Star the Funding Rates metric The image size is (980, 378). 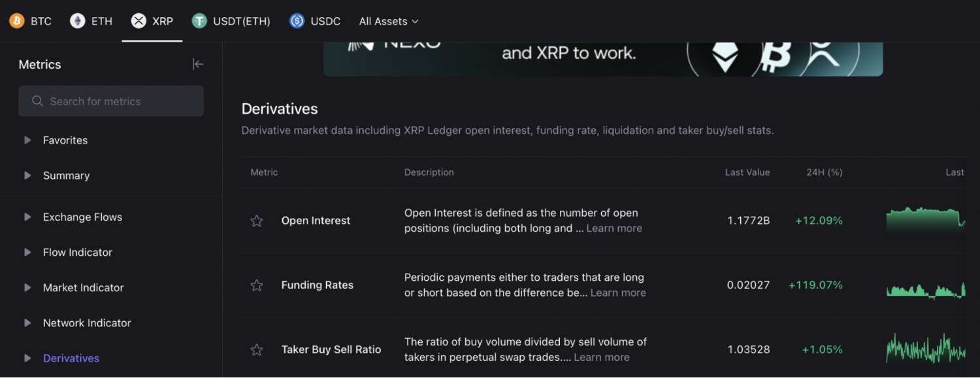pyautogui.click(x=257, y=285)
